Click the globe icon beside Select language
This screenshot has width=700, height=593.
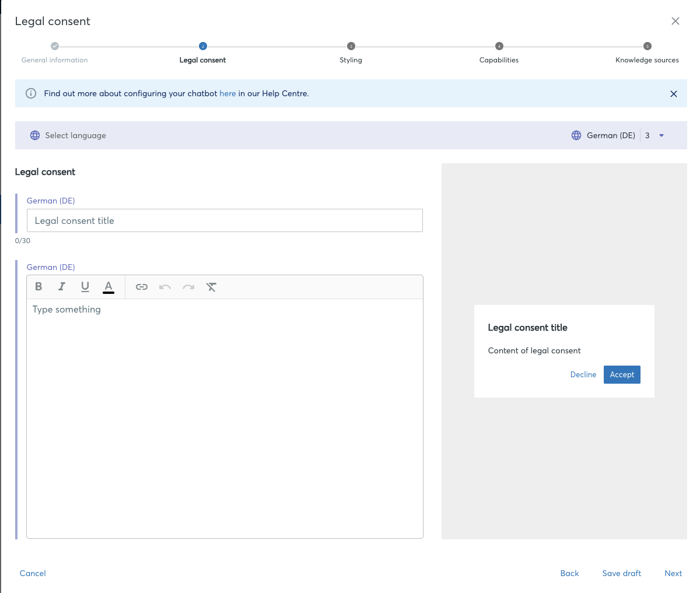point(35,135)
